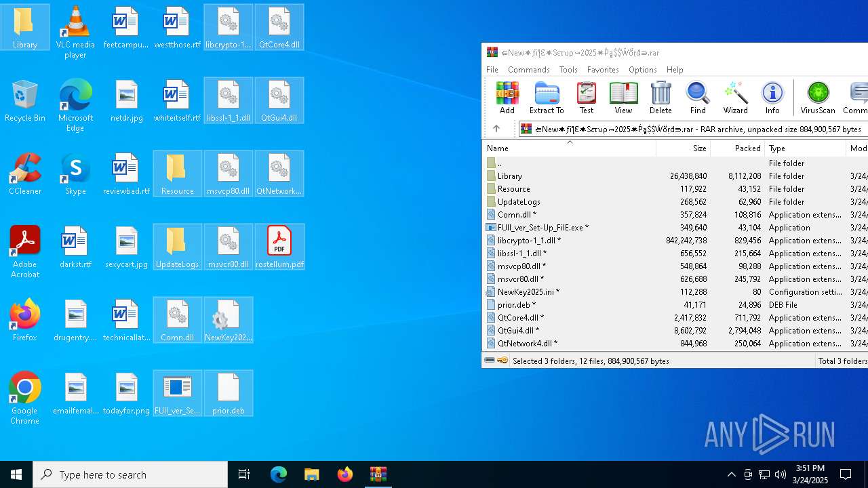
Task: Show archive Info
Action: 772,98
